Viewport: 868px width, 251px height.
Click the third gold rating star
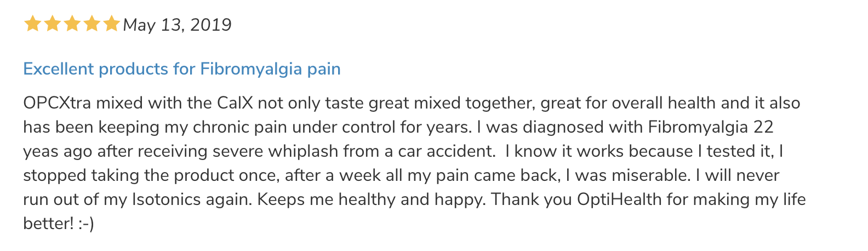(72, 24)
